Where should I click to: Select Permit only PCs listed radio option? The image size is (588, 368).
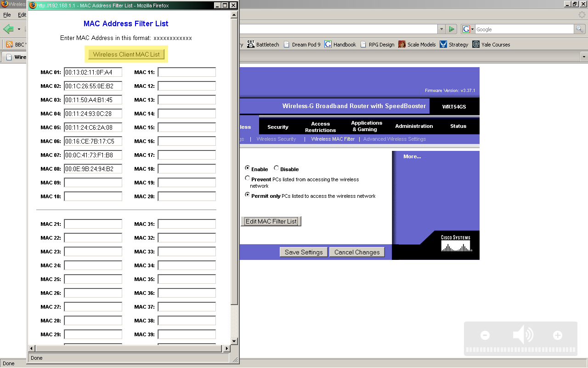click(248, 195)
